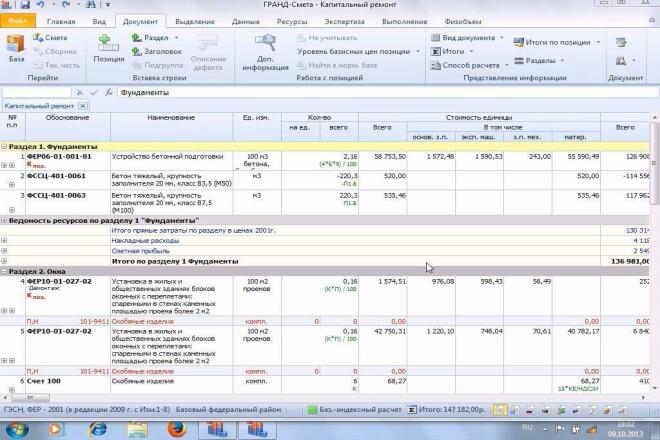
Task: Open the Файл menu
Action: [18, 21]
